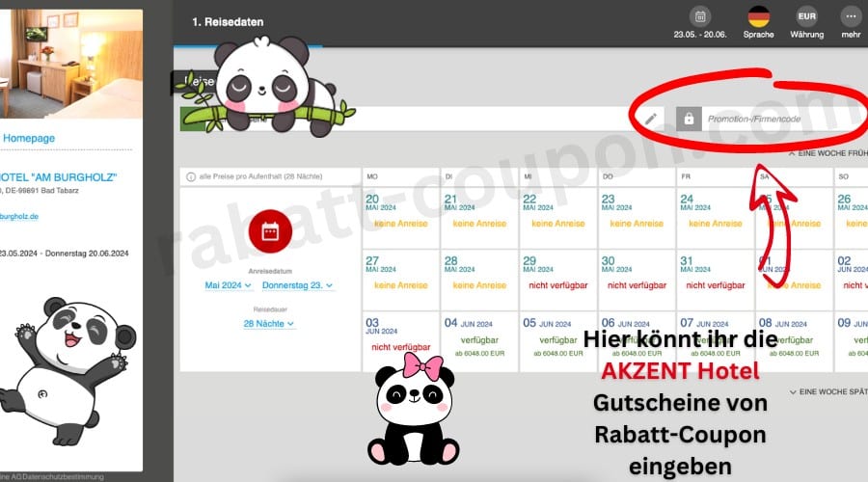Click the pencil edit icon
The height and width of the screenshot is (482, 868).
pos(651,119)
